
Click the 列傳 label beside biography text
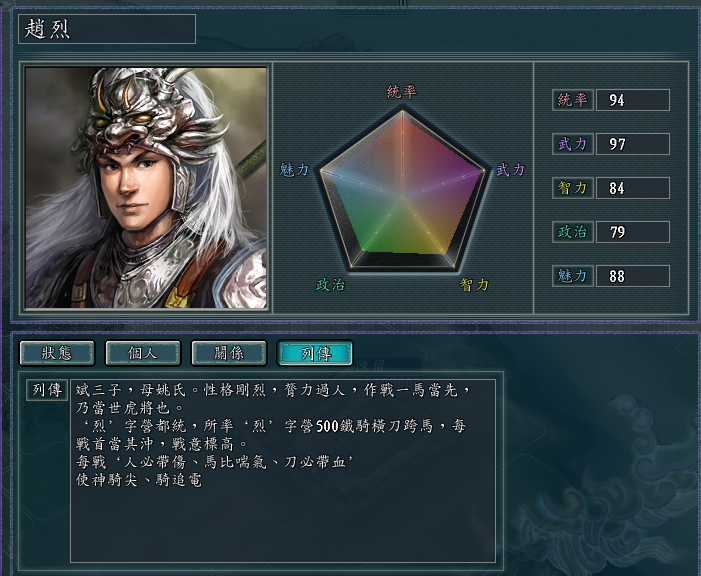[47, 390]
